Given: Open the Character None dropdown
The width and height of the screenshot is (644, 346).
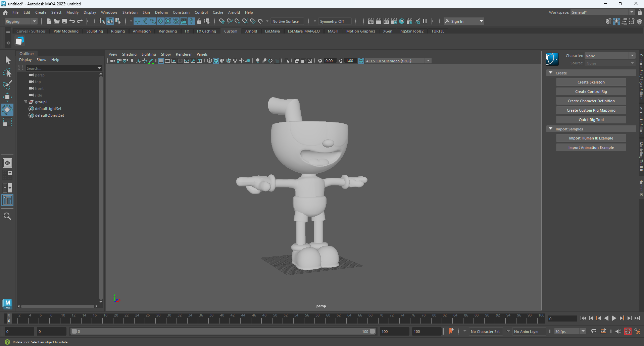Looking at the screenshot, I should [x=610, y=56].
